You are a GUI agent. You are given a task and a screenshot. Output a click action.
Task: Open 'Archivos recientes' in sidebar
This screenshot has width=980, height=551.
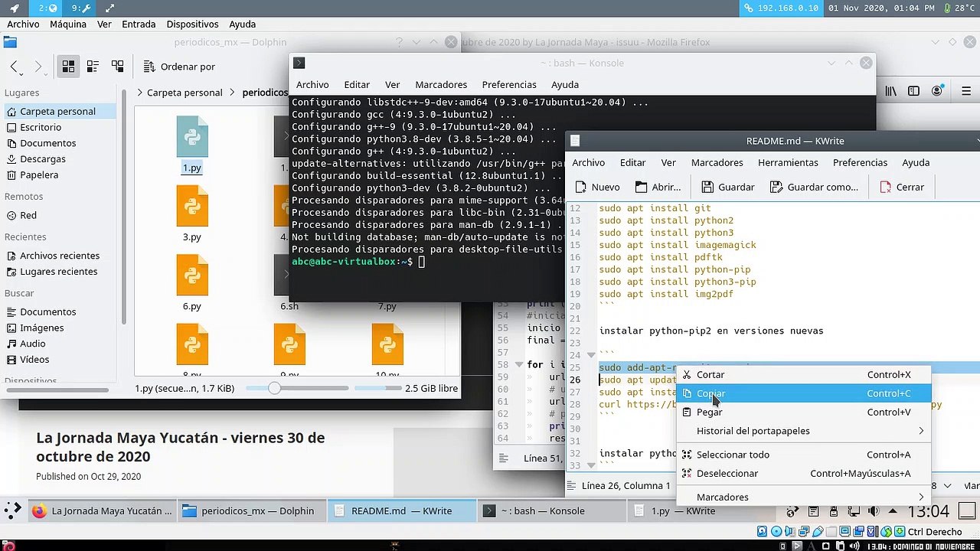(60, 256)
